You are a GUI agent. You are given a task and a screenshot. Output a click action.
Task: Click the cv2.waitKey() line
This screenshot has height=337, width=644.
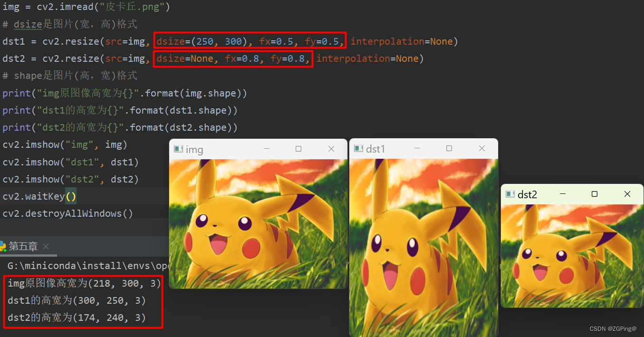pyautogui.click(x=39, y=196)
